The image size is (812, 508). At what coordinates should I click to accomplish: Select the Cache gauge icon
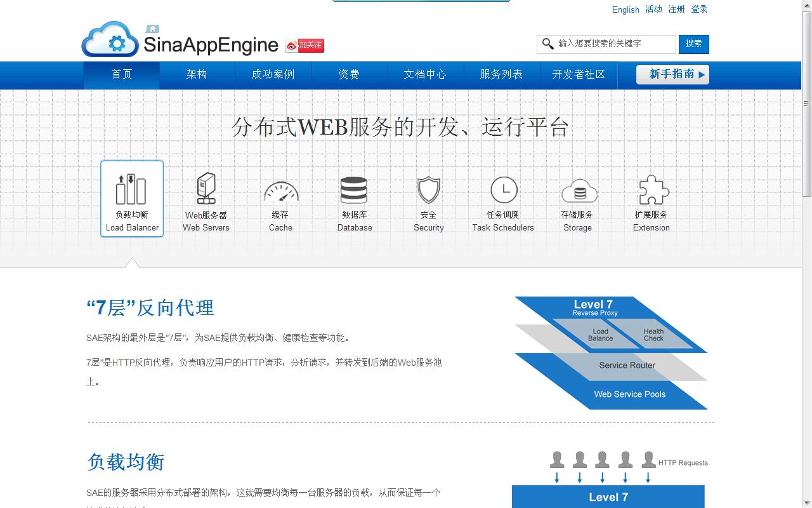pos(281,191)
